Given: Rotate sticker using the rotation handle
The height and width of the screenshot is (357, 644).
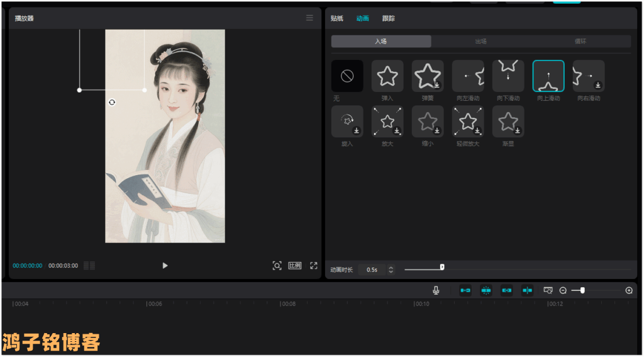Looking at the screenshot, I should click(112, 102).
